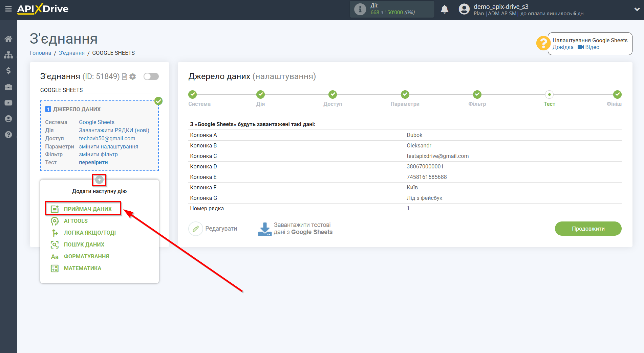The width and height of the screenshot is (644, 353).
Task: Open the Home sidebar icon
Action: tap(8, 39)
